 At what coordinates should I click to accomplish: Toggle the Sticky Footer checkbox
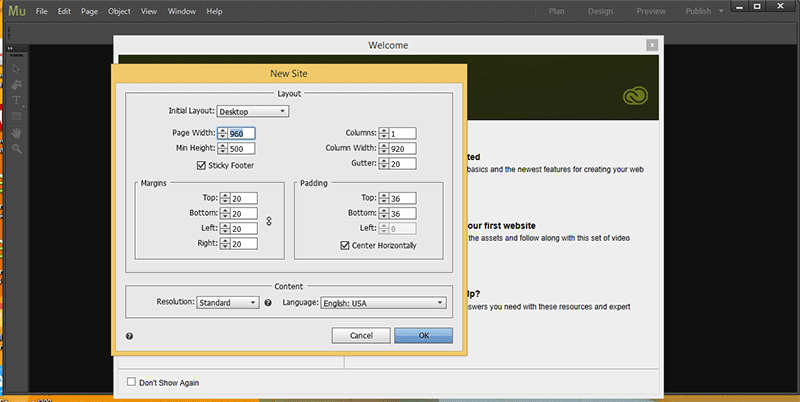202,165
